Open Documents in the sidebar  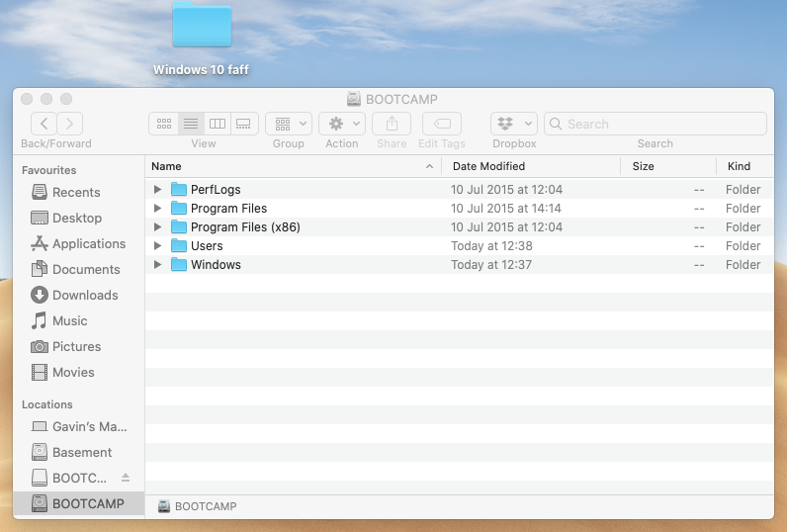click(x=78, y=270)
